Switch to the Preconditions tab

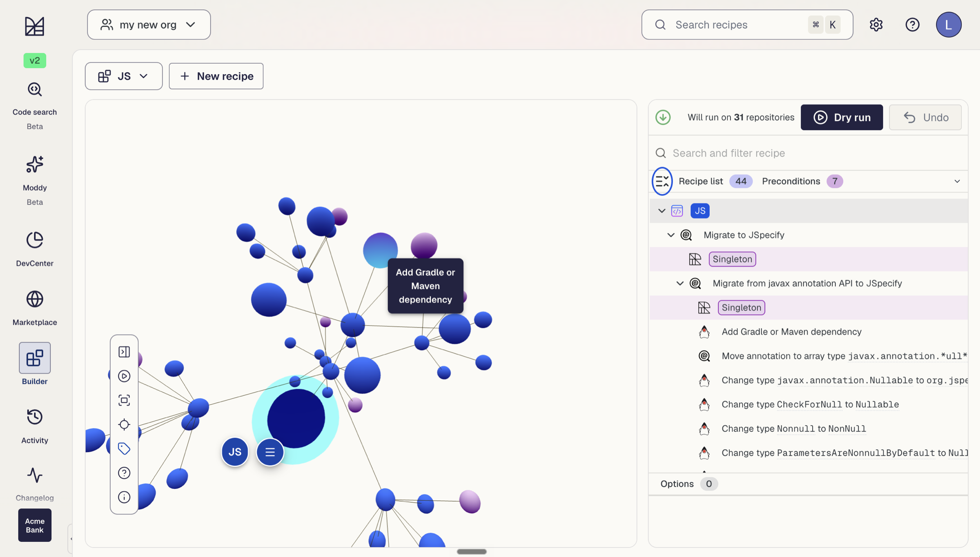[x=802, y=181]
